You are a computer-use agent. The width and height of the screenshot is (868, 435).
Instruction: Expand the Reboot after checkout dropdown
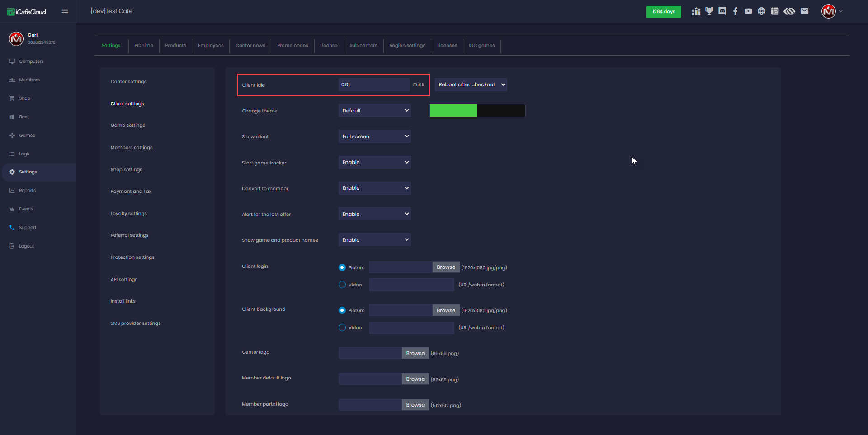click(471, 84)
